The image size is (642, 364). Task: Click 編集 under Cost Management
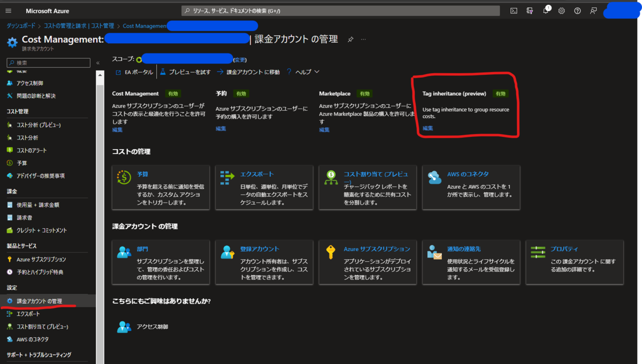pyautogui.click(x=117, y=129)
